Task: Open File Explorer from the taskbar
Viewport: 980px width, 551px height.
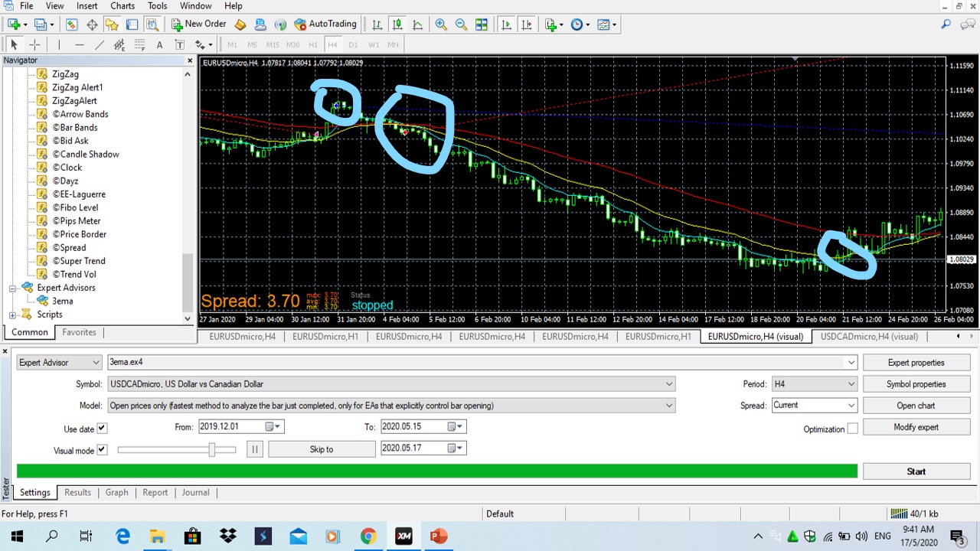Action: point(157,536)
